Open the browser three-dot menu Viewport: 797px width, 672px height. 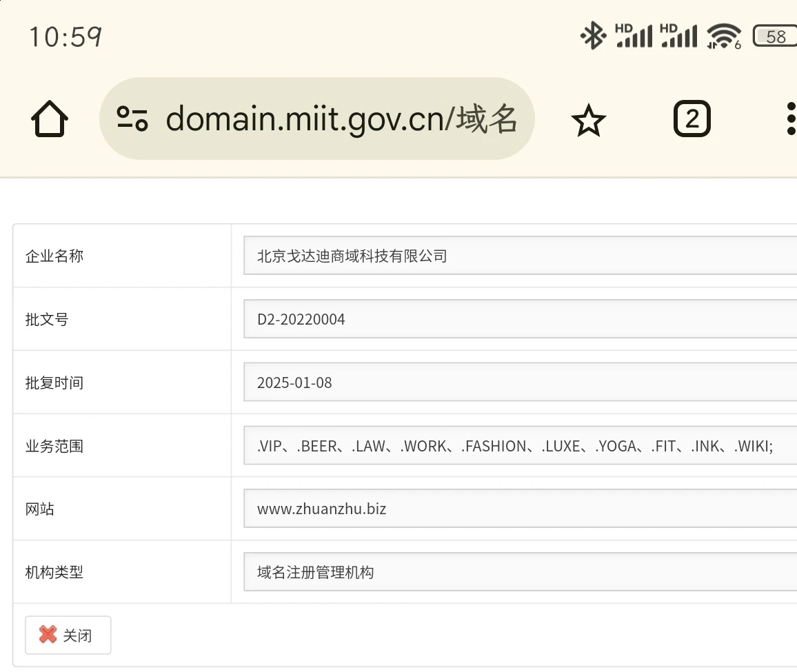pyautogui.click(x=790, y=119)
